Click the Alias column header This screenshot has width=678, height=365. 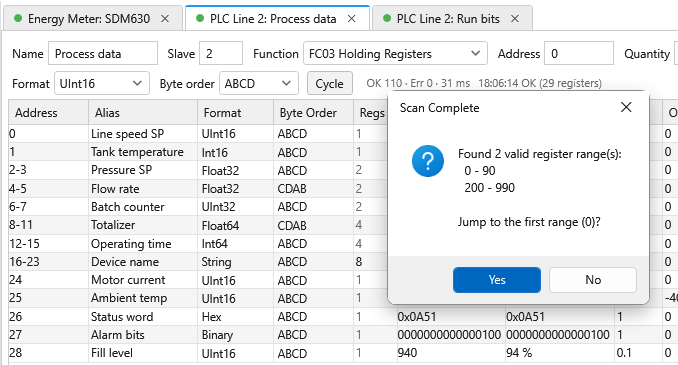click(x=143, y=113)
